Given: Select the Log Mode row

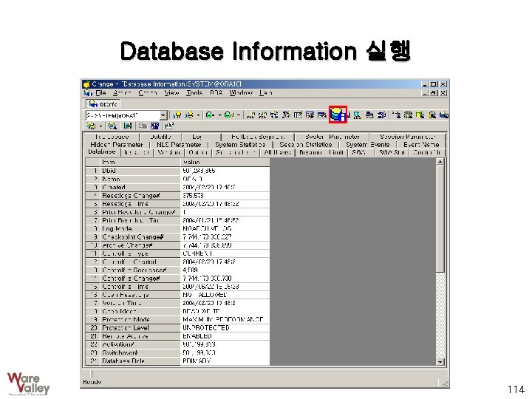Looking at the screenshot, I should click(177, 228).
